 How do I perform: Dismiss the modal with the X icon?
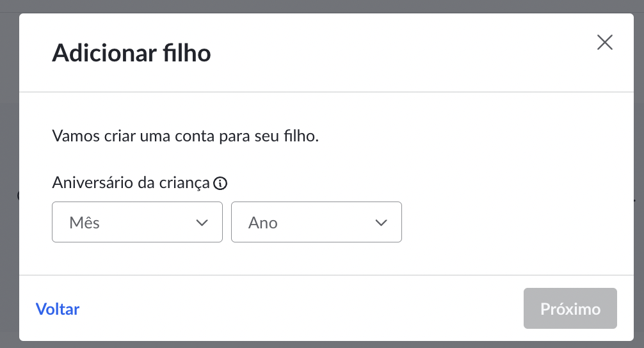(604, 42)
